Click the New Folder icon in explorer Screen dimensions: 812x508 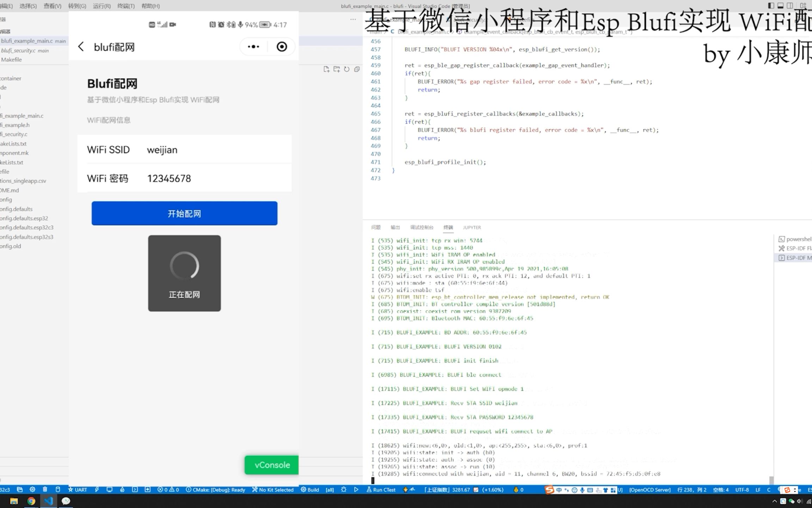click(x=337, y=69)
